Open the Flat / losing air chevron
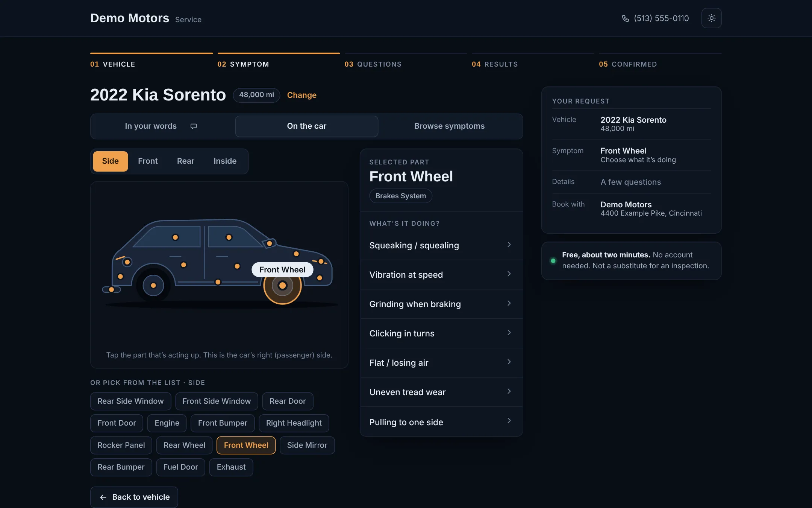 [x=509, y=362]
